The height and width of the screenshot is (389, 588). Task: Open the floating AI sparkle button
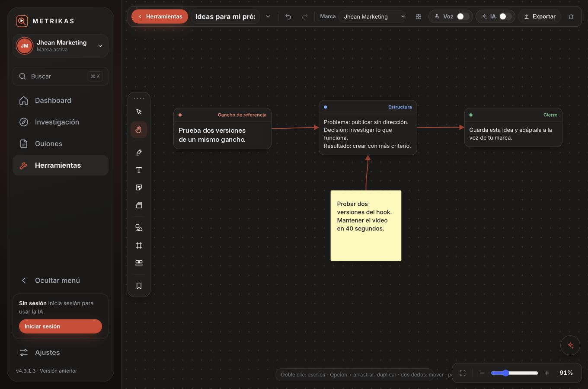[570, 345]
